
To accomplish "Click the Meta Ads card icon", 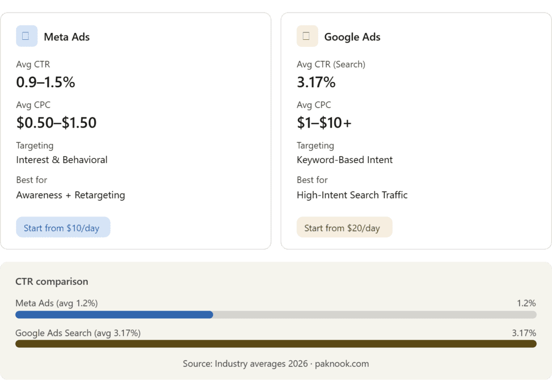I will [27, 36].
